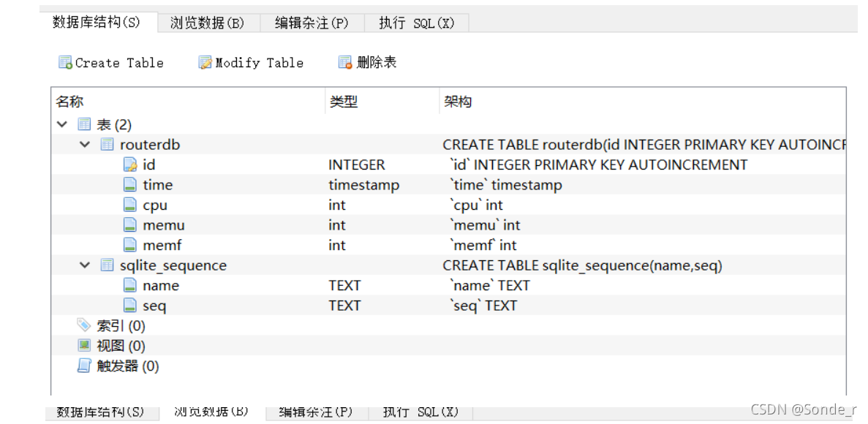Click the index icon beside 索引 (0)
The image size is (868, 424).
(83, 325)
